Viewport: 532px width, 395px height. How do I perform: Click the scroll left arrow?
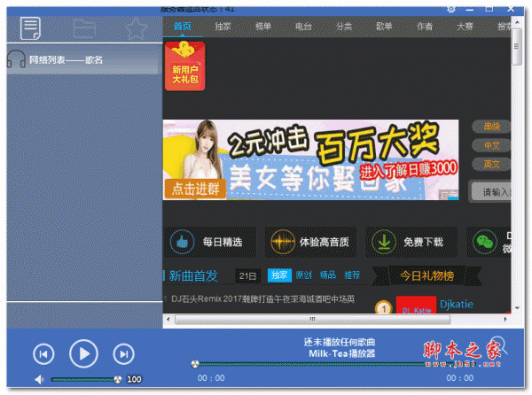168,319
